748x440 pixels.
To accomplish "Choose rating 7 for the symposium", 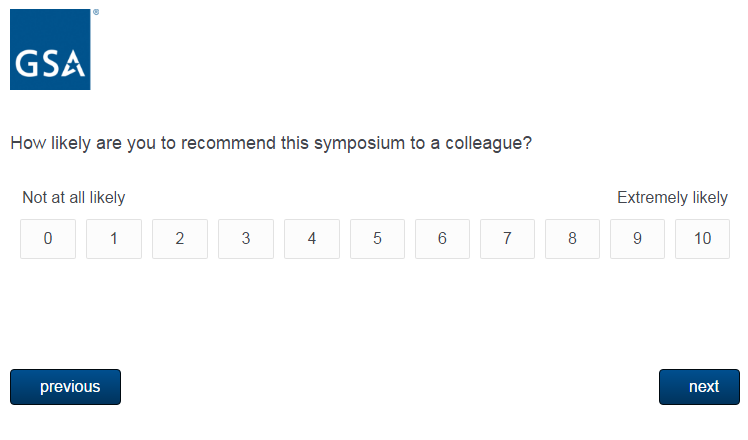I will pos(507,239).
